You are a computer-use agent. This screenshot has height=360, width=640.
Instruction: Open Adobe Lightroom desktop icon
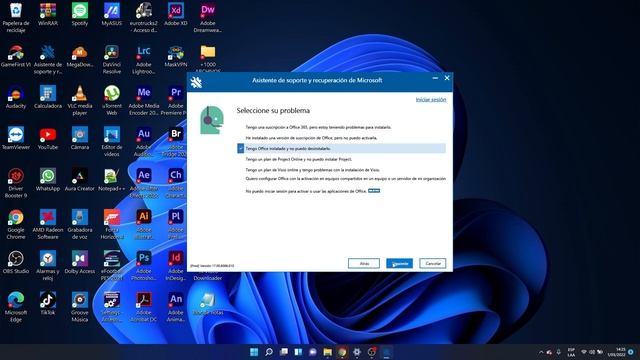click(144, 59)
